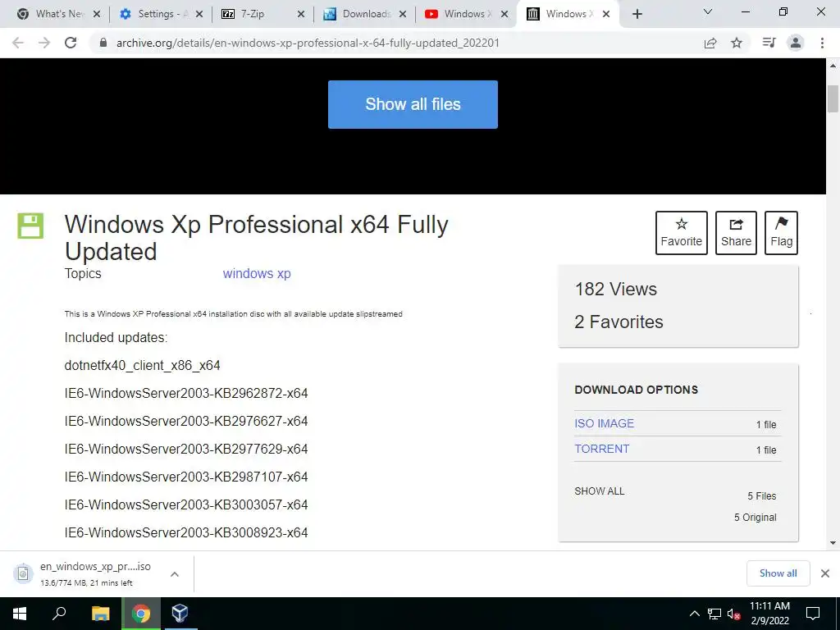
Task: Click scrollbar up arrow
Action: [833, 66]
